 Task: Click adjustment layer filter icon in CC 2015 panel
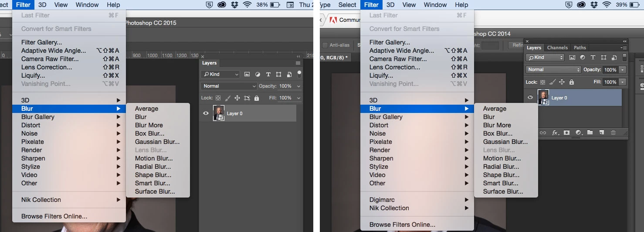click(258, 75)
